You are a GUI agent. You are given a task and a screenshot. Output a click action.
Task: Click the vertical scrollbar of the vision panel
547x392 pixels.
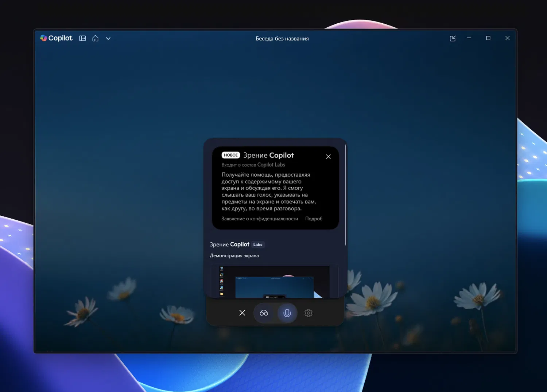pyautogui.click(x=345, y=195)
